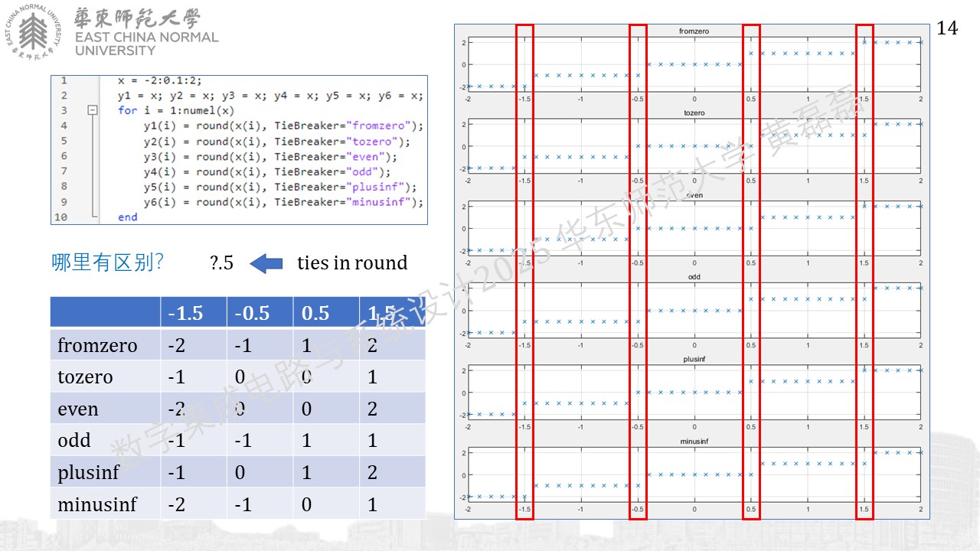980x551 pixels.
Task: Select code line with TieBreaker="even"
Action: (x=270, y=156)
